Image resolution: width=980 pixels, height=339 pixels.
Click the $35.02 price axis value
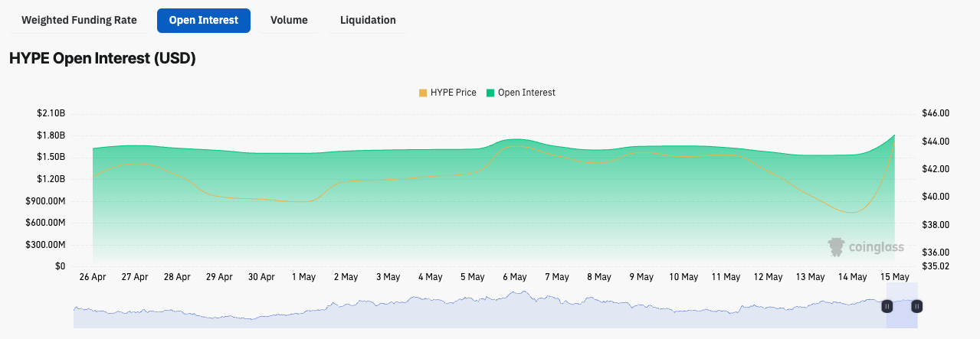936,266
